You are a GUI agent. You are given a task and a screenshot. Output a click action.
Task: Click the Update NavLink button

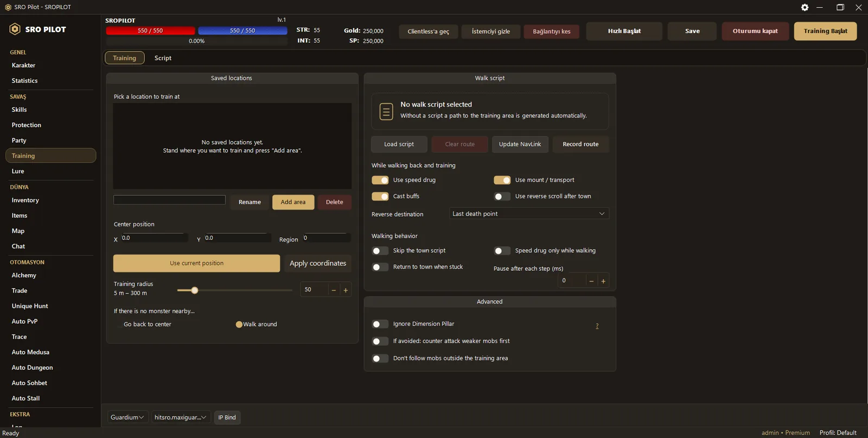(520, 144)
